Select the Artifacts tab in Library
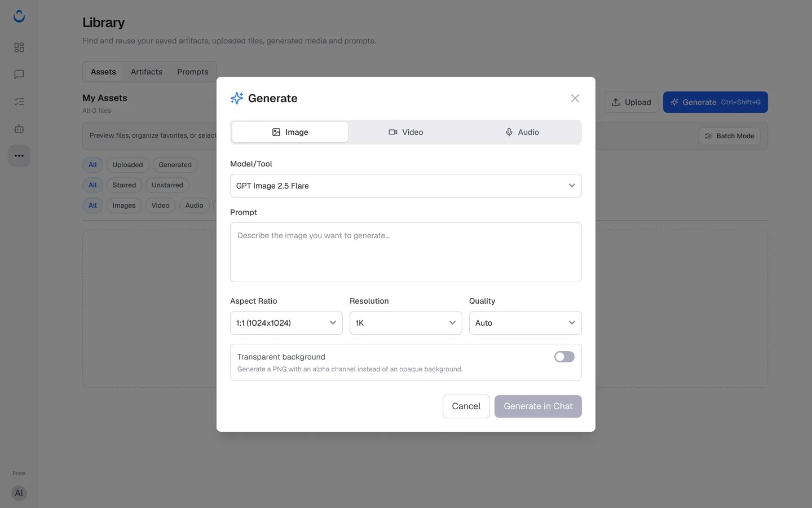The height and width of the screenshot is (508, 812). coord(147,72)
